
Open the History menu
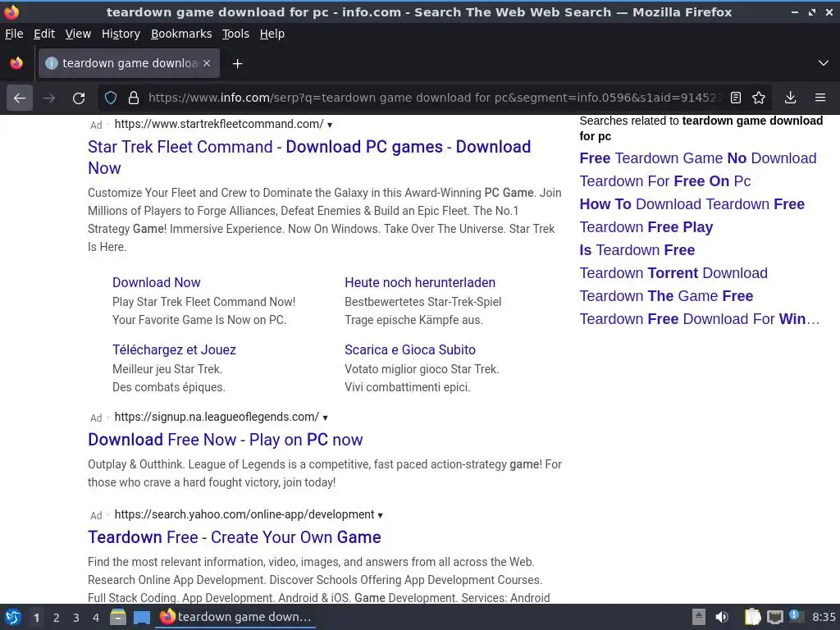point(121,34)
